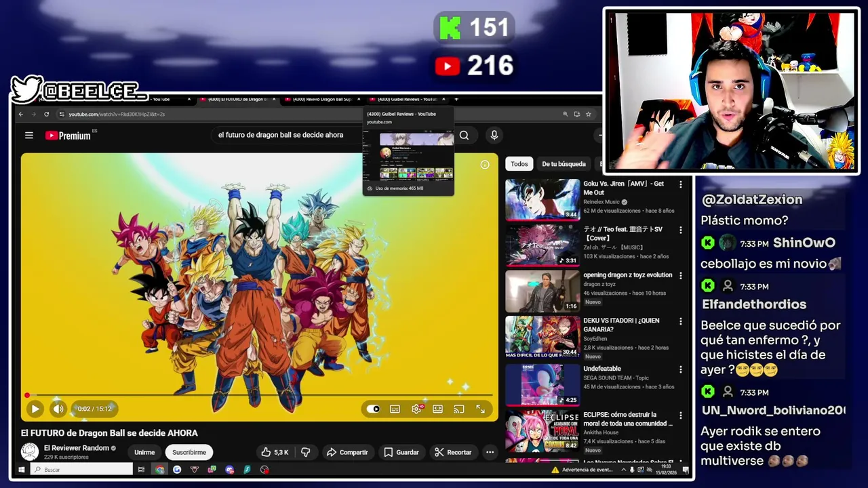Open the YouTube hamburger guide menu
This screenshot has width=868, height=488.
click(x=29, y=136)
